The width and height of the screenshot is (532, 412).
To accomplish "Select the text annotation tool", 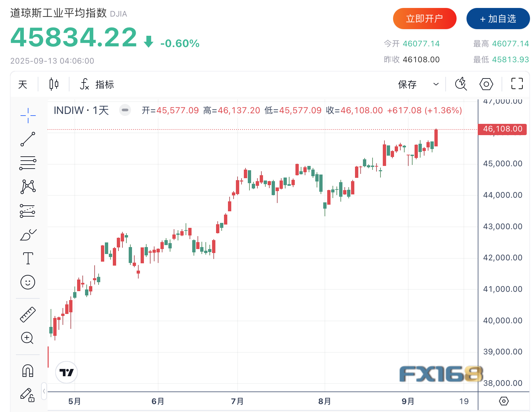I will (x=28, y=258).
